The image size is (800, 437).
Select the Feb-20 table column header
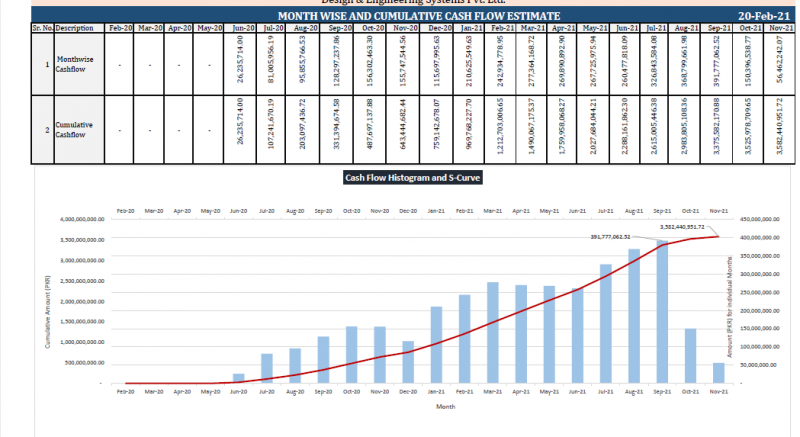click(120, 28)
